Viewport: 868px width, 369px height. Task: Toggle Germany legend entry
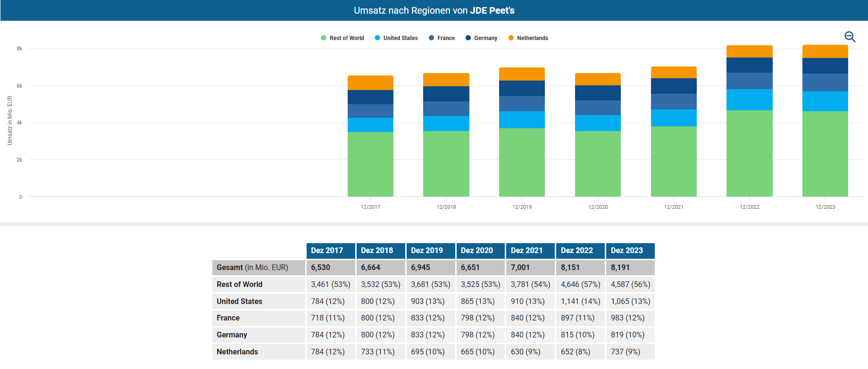click(481, 38)
